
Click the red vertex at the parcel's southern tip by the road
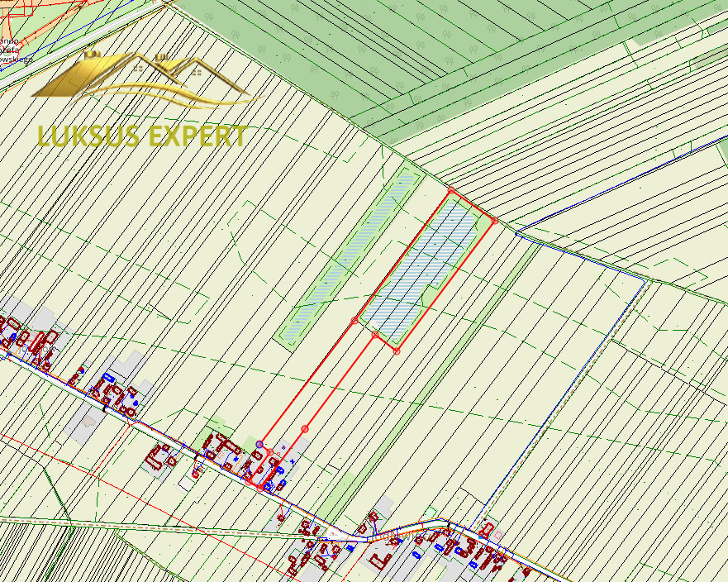point(260,489)
